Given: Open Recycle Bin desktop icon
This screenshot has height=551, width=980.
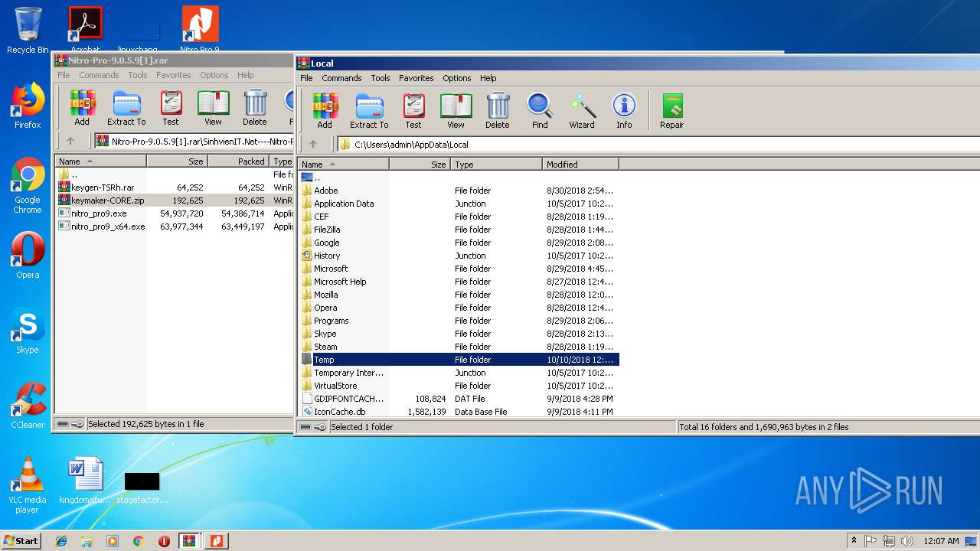Looking at the screenshot, I should coord(28,31).
